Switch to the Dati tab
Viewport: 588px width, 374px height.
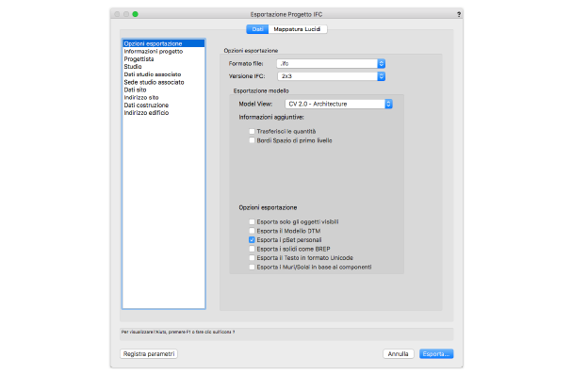pyautogui.click(x=257, y=29)
